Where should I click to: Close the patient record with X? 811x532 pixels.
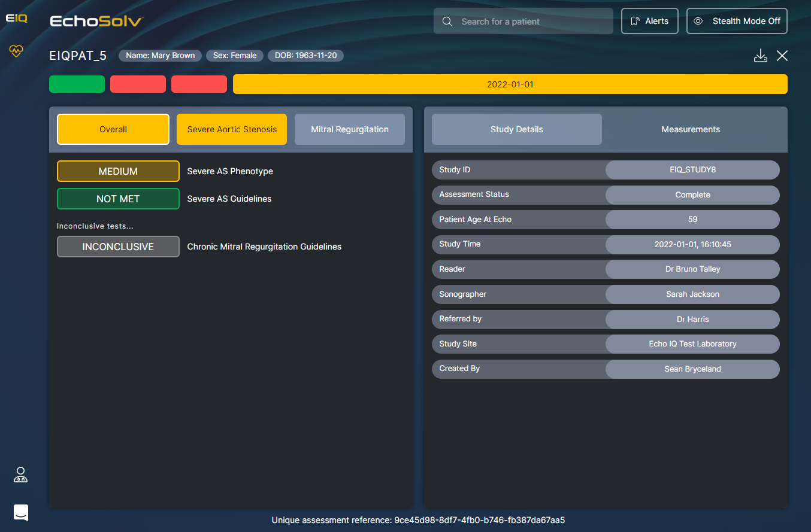pos(782,56)
